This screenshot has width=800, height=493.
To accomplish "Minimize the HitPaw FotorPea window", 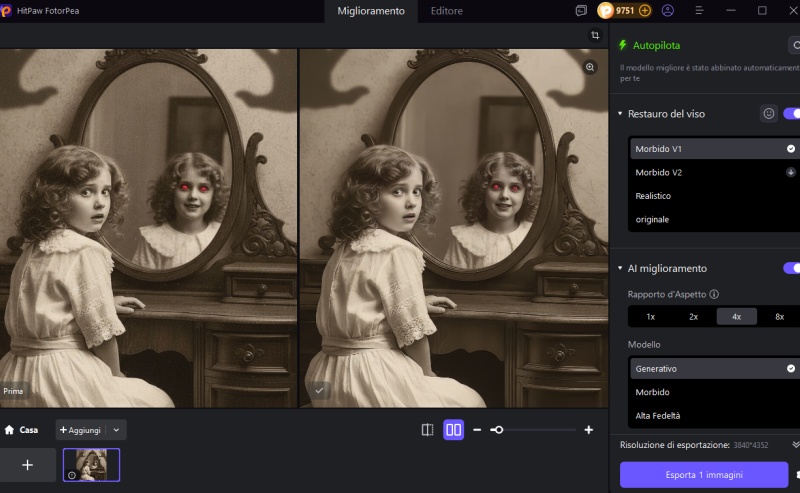I will (731, 11).
